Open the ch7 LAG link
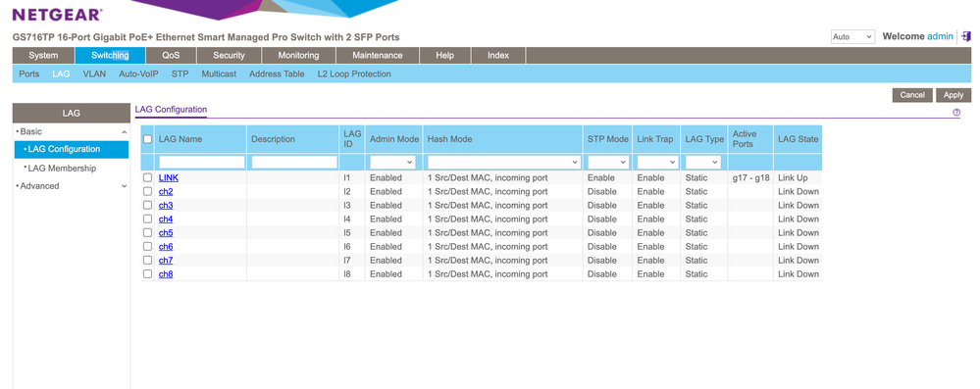This screenshot has width=980, height=389. pyautogui.click(x=166, y=261)
